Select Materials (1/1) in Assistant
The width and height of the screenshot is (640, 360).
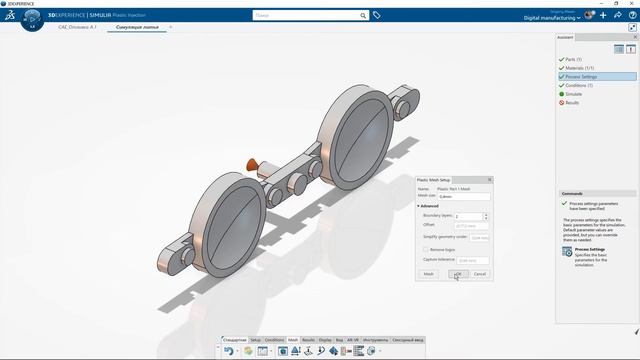click(580, 68)
